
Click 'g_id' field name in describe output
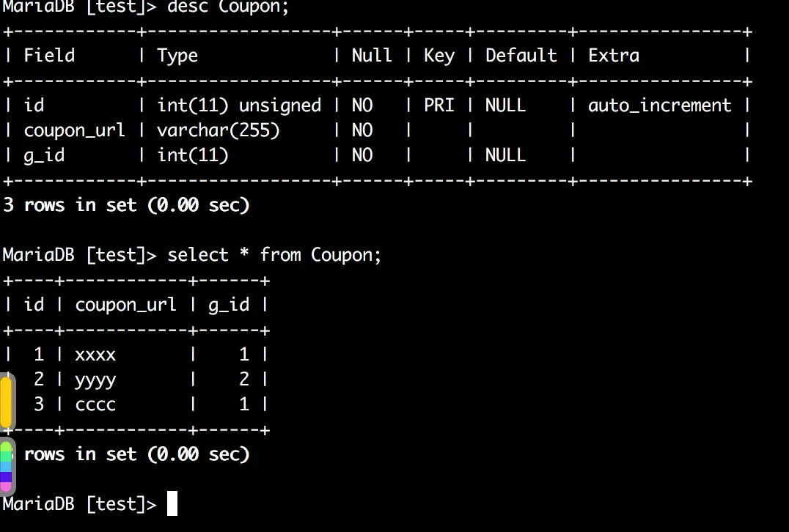tap(44, 155)
